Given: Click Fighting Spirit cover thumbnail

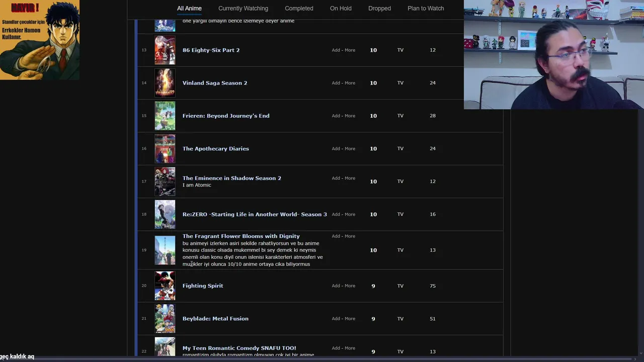Looking at the screenshot, I should coord(165,286).
